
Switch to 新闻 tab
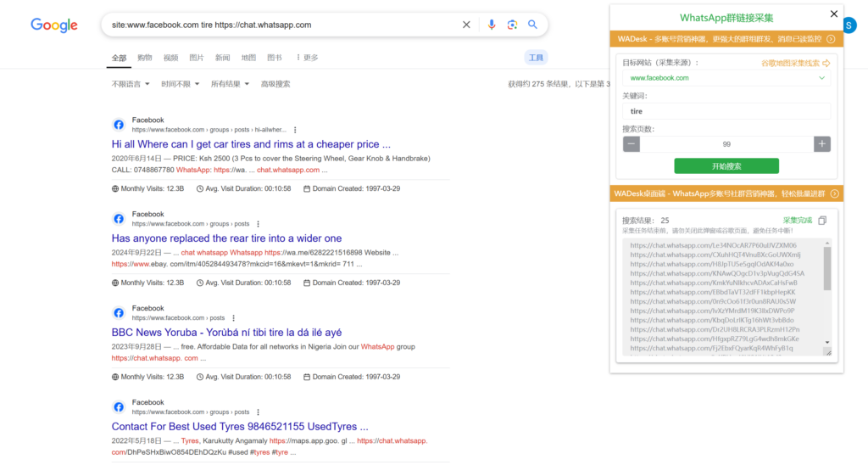[x=223, y=58]
